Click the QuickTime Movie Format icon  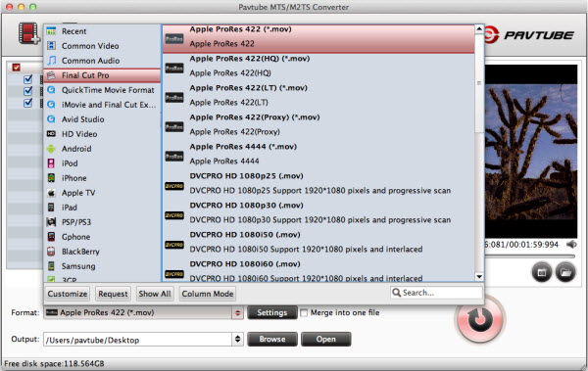pyautogui.click(x=51, y=90)
